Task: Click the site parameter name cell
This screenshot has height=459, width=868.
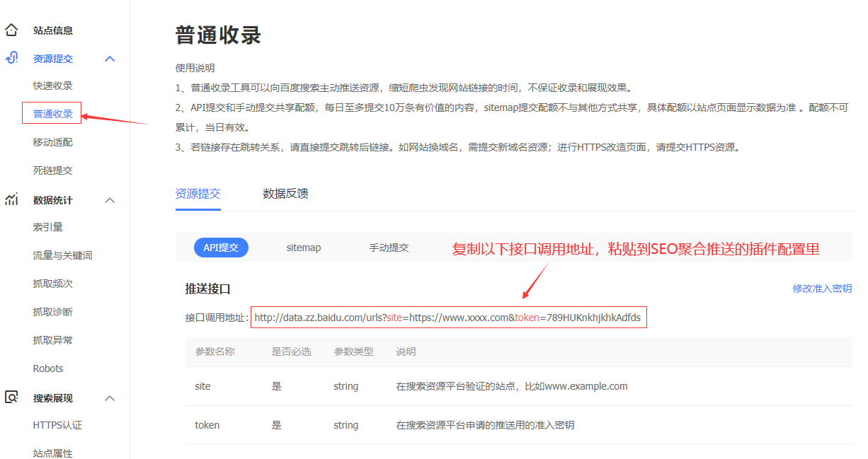Action: click(202, 386)
